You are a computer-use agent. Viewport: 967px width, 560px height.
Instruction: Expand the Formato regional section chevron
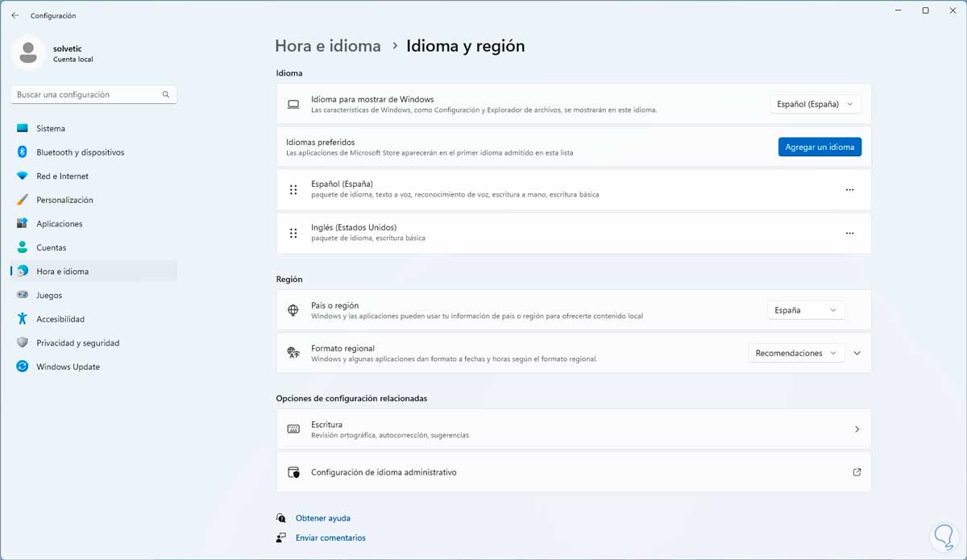pos(857,353)
